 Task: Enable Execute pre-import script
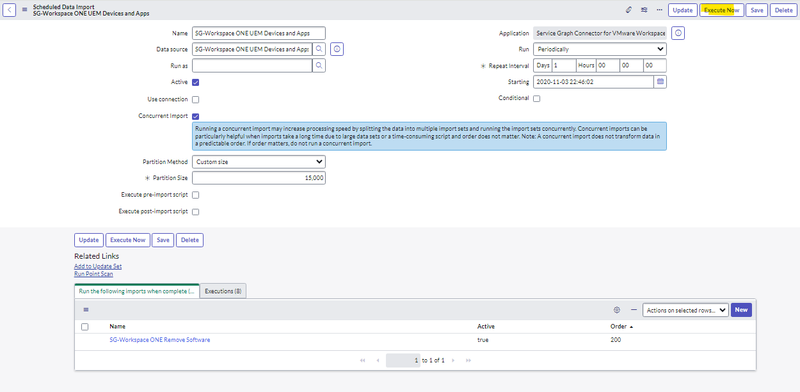[x=195, y=195]
